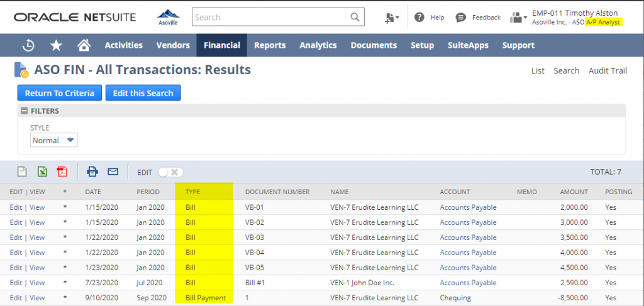This screenshot has height=306, width=644.
Task: Open the Setup menu
Action: [422, 45]
